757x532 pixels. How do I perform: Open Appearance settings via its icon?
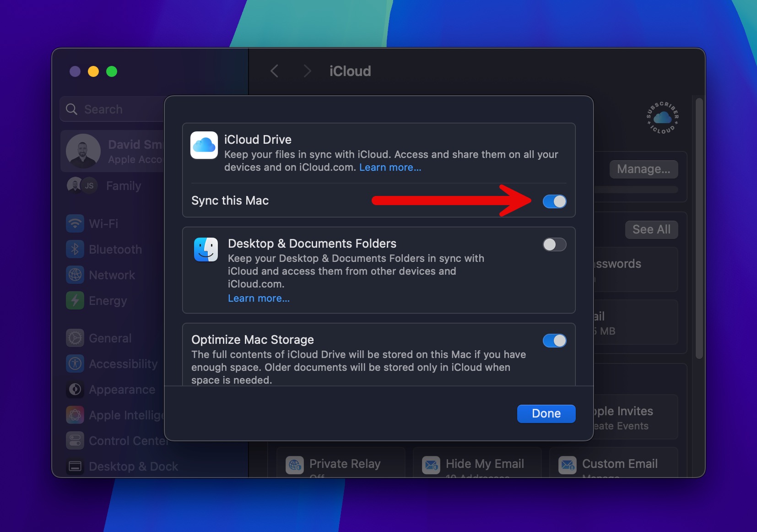pos(75,390)
